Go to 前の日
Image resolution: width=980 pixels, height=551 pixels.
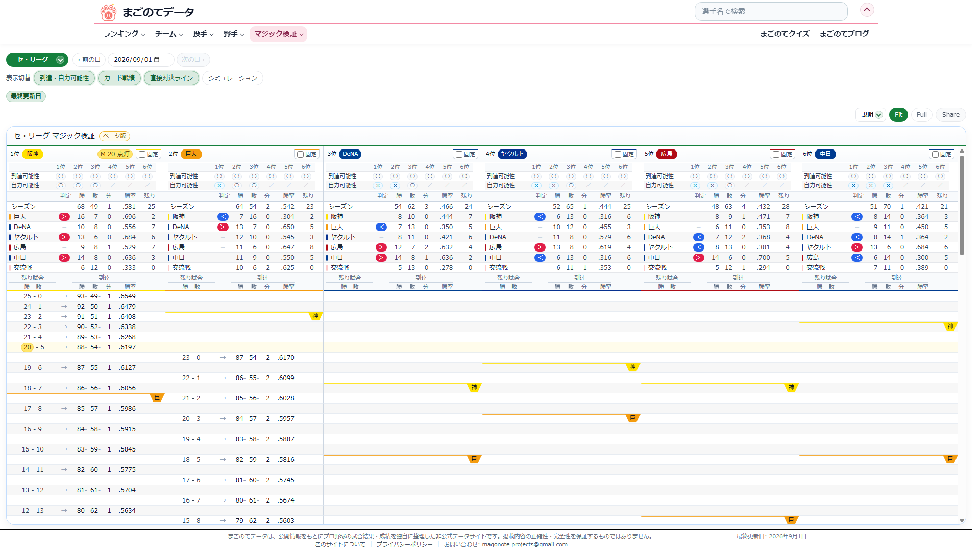(89, 60)
